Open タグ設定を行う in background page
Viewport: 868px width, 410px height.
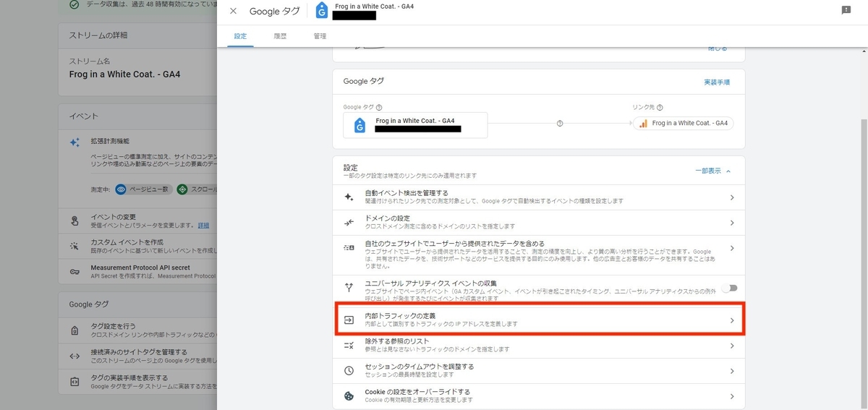click(137, 330)
